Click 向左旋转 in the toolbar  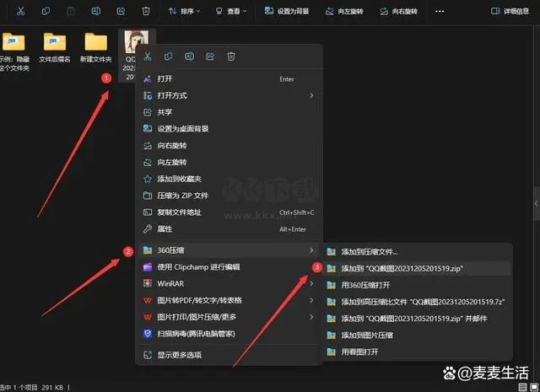[x=344, y=11]
